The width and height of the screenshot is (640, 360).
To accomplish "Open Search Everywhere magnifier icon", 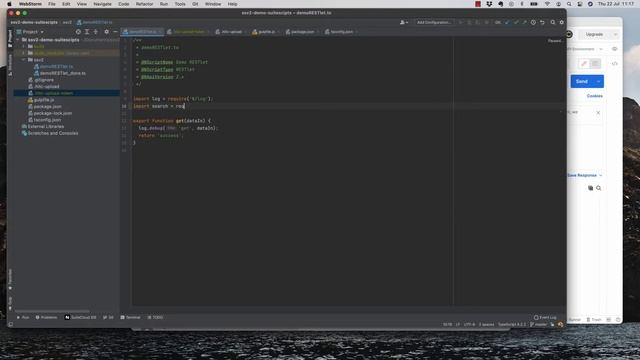I will (553, 22).
